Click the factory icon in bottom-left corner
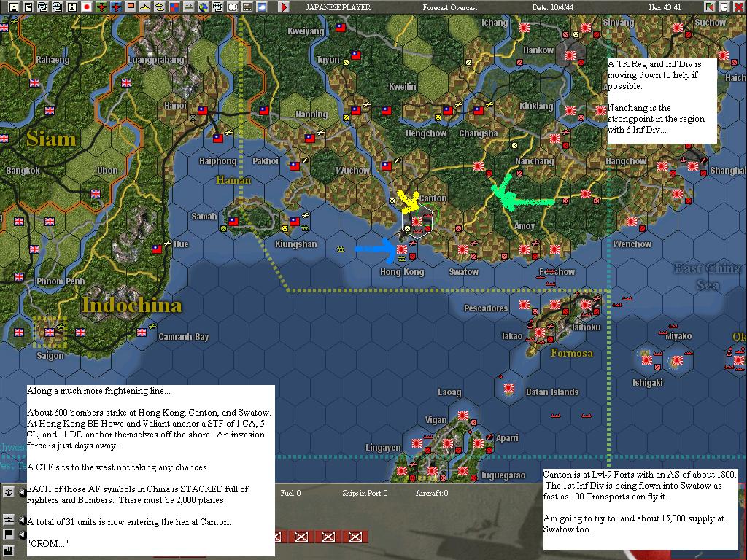The height and width of the screenshot is (560, 747). [8, 551]
